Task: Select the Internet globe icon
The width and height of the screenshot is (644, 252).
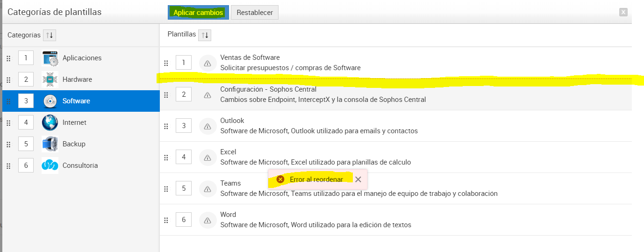Action: click(x=50, y=122)
